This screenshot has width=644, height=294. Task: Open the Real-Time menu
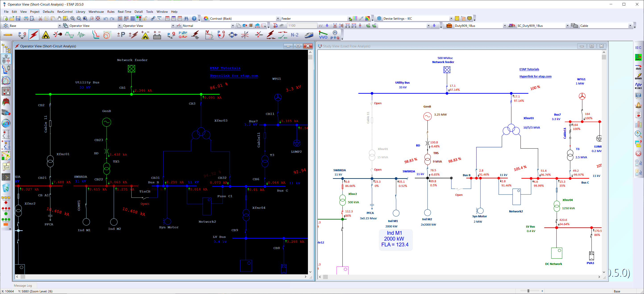pos(124,12)
